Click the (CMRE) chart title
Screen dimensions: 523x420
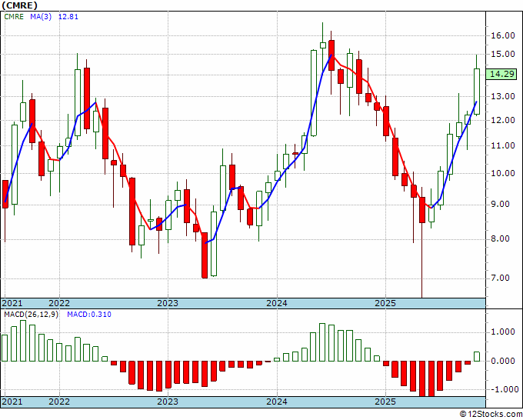(x=19, y=5)
